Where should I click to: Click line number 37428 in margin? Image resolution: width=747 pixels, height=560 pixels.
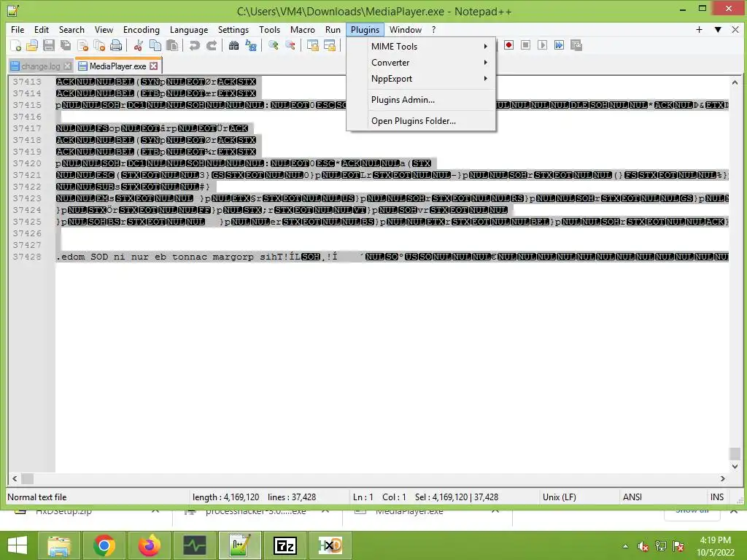27,257
